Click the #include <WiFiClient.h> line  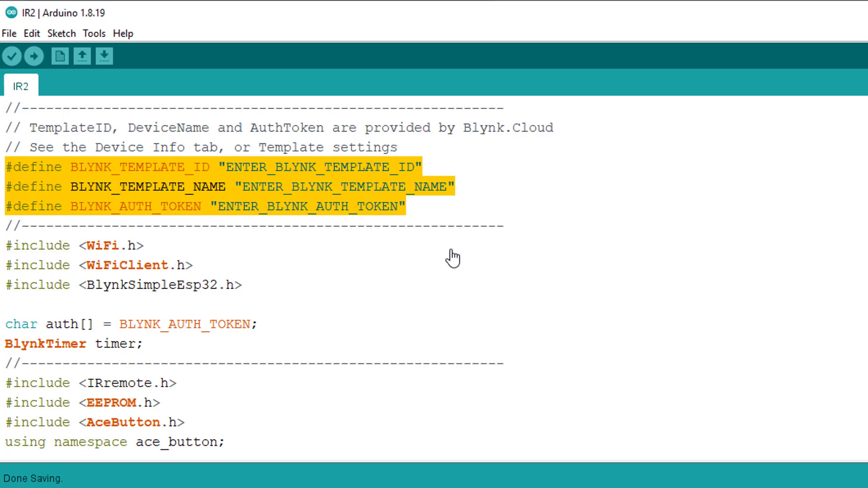coord(99,265)
